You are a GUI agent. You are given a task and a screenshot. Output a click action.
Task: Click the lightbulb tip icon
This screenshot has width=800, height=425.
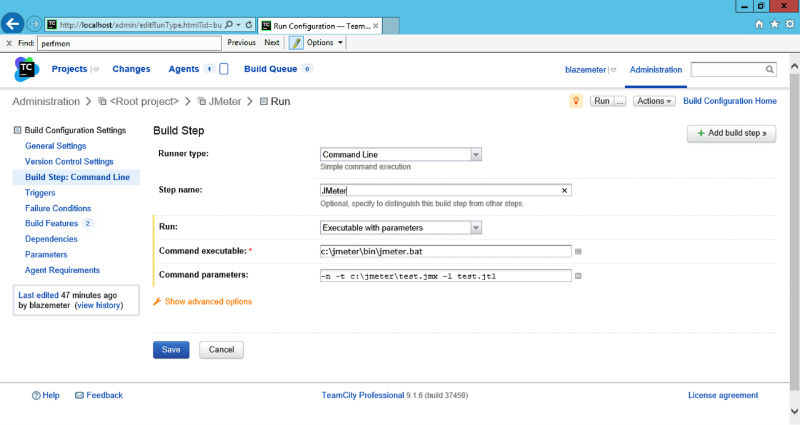pyautogui.click(x=576, y=101)
